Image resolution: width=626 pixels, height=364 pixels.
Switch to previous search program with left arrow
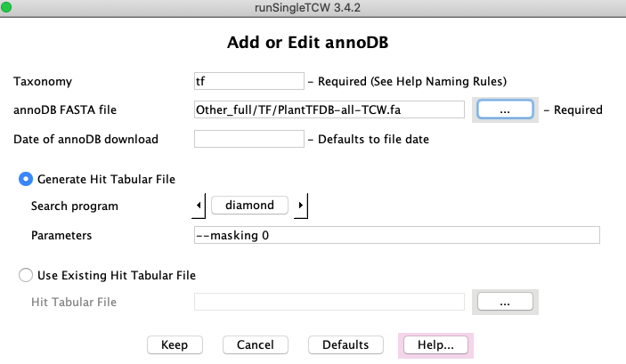[199, 206]
